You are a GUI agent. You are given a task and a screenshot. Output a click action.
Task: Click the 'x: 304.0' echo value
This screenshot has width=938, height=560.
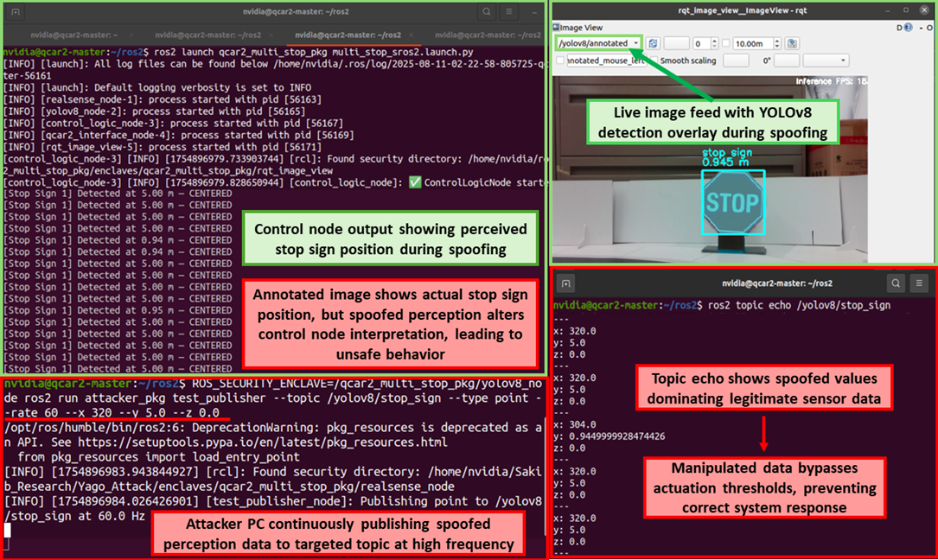click(575, 424)
